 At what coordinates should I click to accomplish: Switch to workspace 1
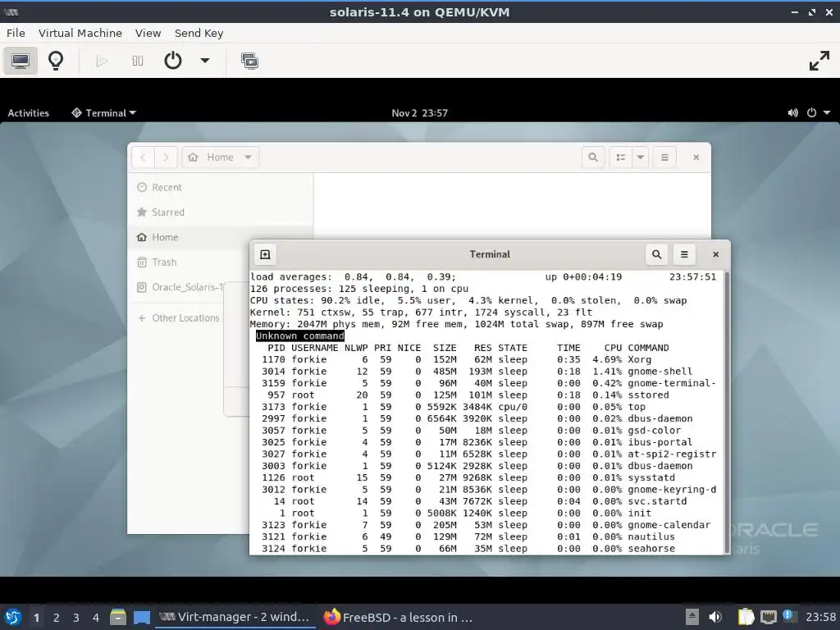coord(36,618)
